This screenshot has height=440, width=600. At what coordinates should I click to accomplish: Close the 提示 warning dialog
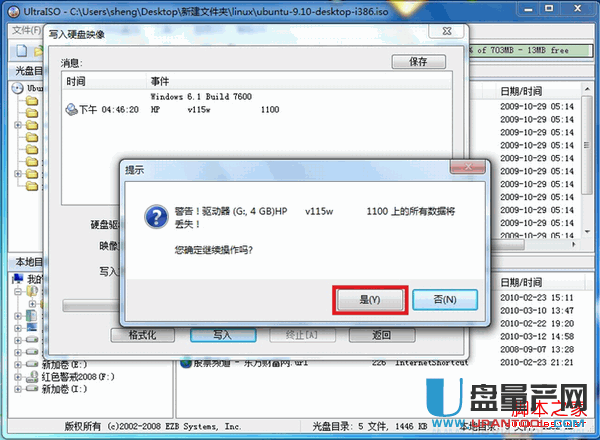468,167
